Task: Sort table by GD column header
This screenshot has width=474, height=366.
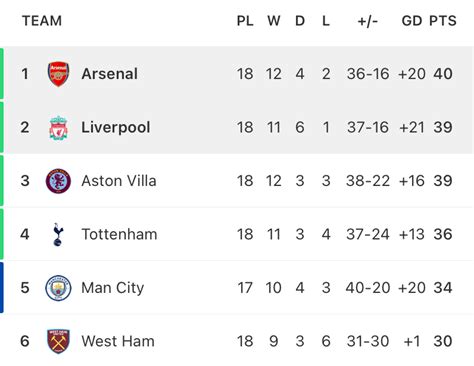Action: coord(412,21)
